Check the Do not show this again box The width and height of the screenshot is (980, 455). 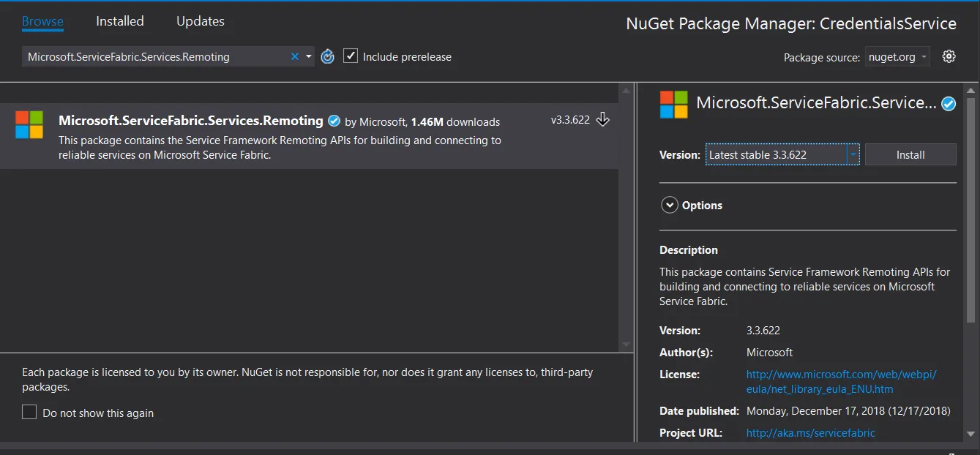[29, 413]
